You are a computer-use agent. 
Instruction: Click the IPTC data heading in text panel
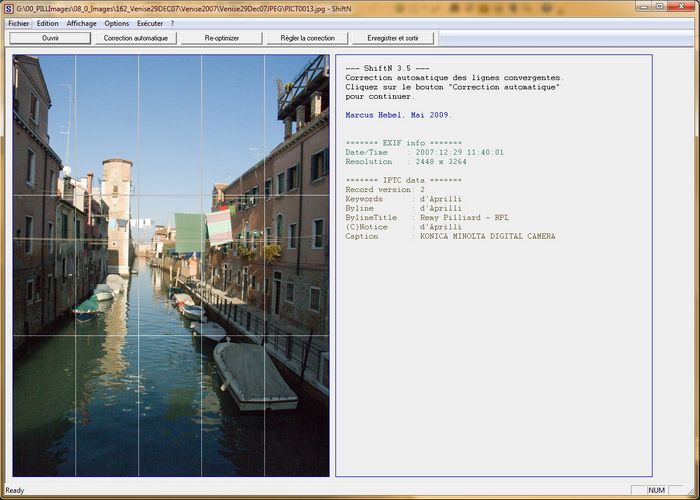(404, 179)
